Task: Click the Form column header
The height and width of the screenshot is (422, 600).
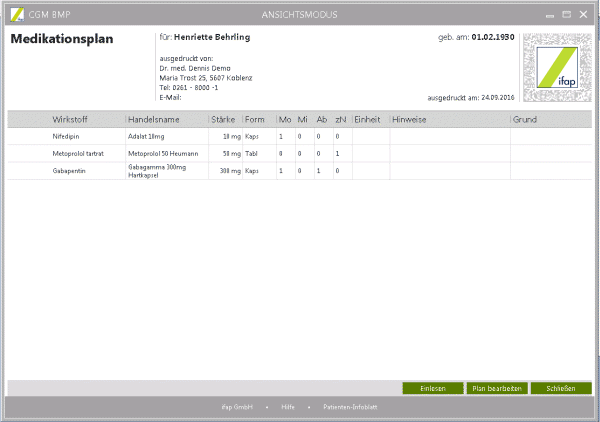Action: pos(255,119)
